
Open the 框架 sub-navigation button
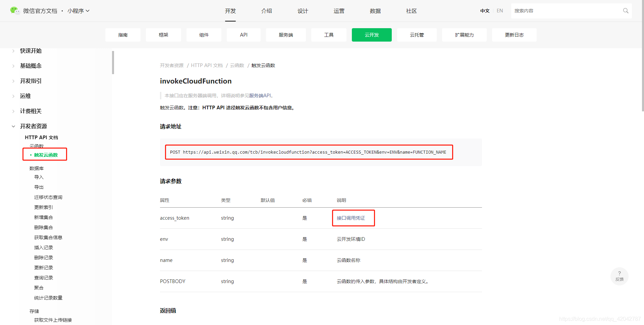[163, 35]
